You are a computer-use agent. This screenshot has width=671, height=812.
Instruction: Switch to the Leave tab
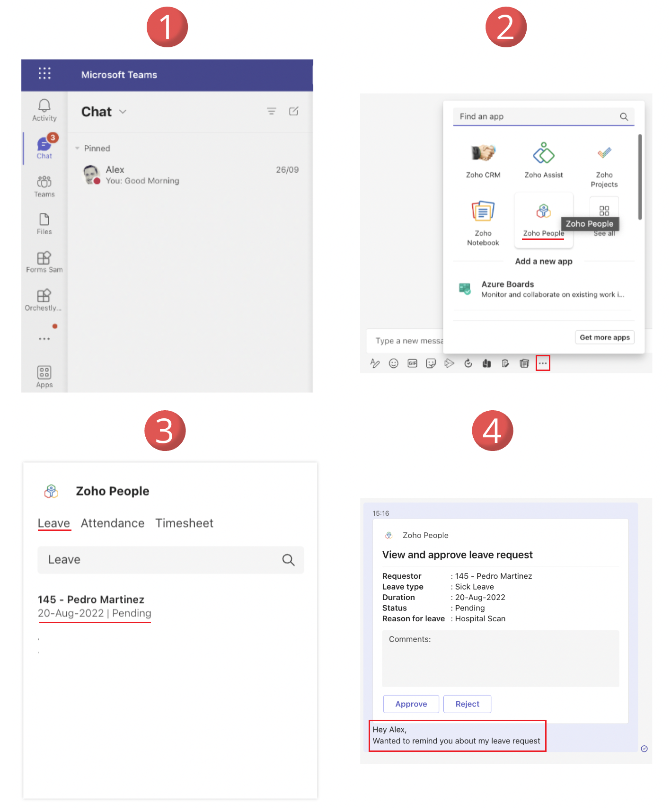54,523
